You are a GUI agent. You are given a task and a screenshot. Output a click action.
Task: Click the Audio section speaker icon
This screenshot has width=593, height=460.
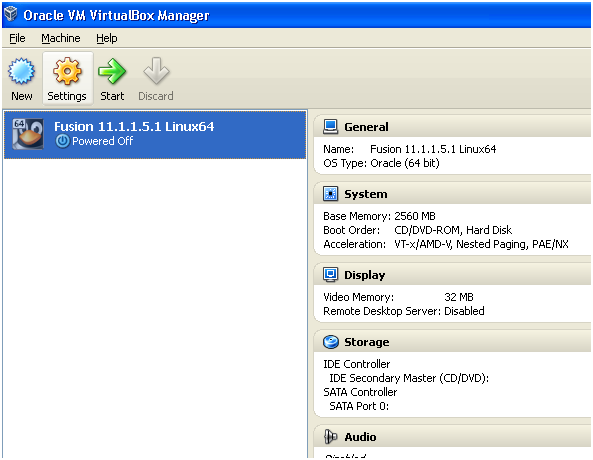330,437
